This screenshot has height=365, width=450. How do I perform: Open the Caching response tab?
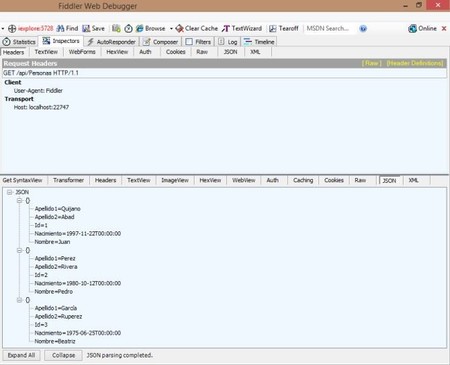(x=303, y=180)
